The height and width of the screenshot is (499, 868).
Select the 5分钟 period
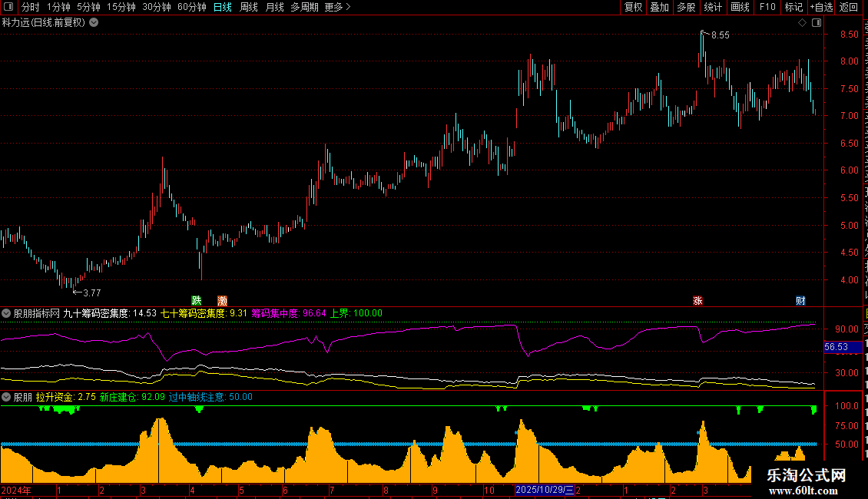pyautogui.click(x=88, y=7)
